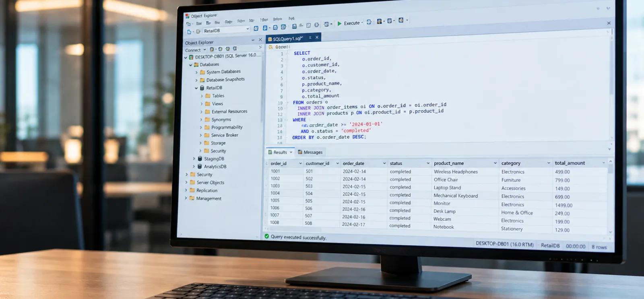Click the '1499.00' total_amount cell
644x299 pixels.
[563, 205]
